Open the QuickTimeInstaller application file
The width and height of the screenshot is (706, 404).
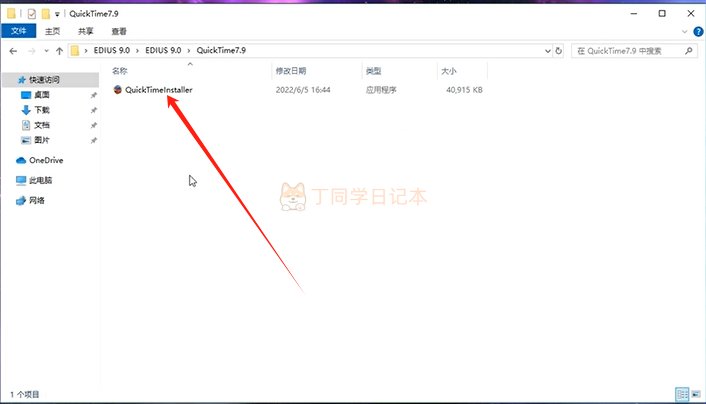click(158, 90)
